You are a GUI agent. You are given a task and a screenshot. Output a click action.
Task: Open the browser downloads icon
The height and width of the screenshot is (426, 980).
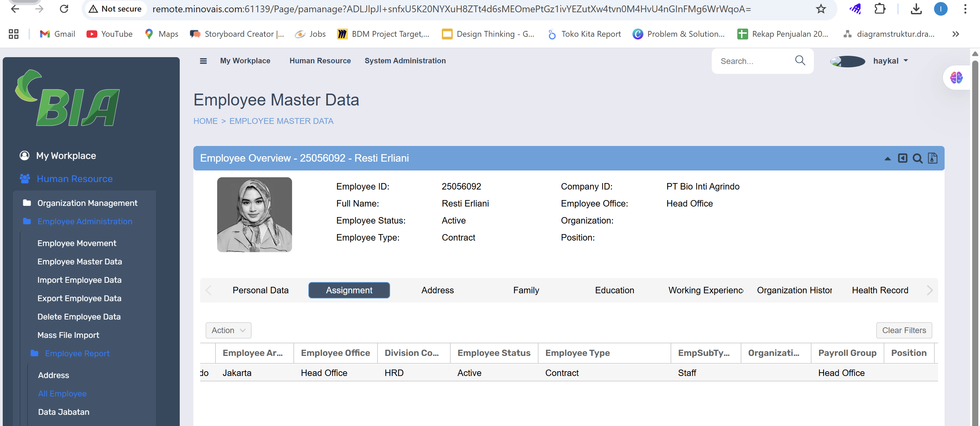916,9
